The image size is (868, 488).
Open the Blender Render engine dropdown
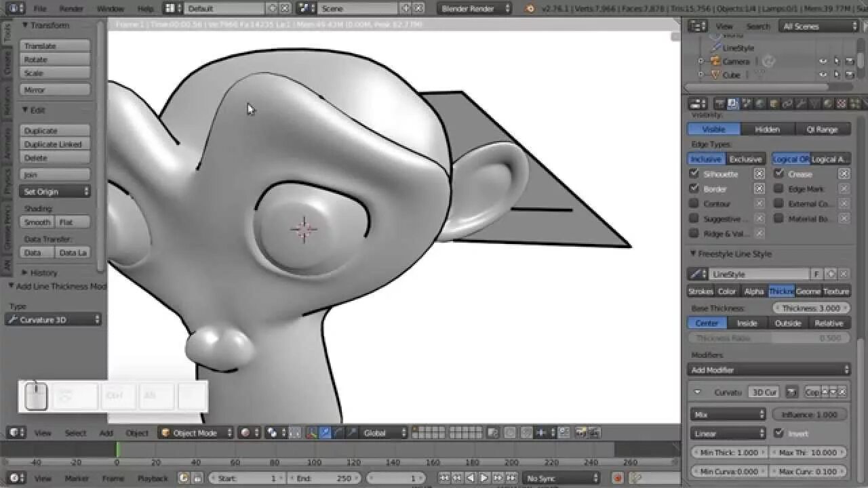pyautogui.click(x=475, y=9)
